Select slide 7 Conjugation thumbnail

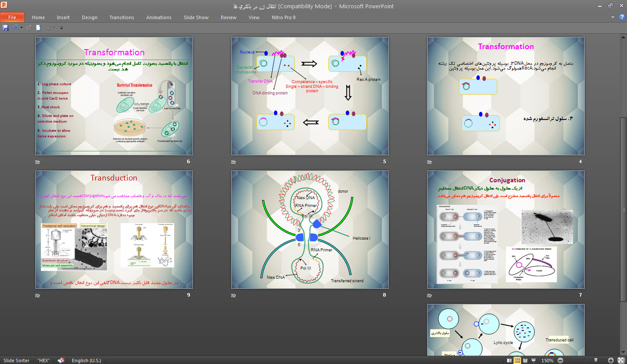[506, 230]
